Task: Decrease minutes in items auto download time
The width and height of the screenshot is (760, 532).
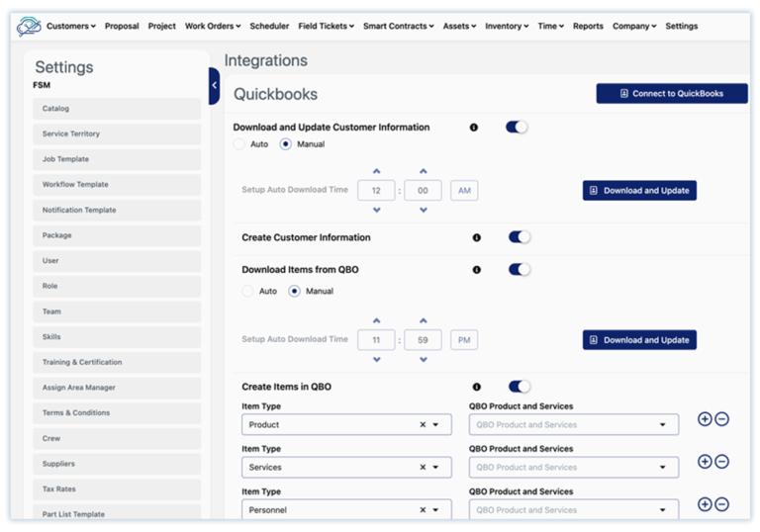Action: tap(424, 360)
